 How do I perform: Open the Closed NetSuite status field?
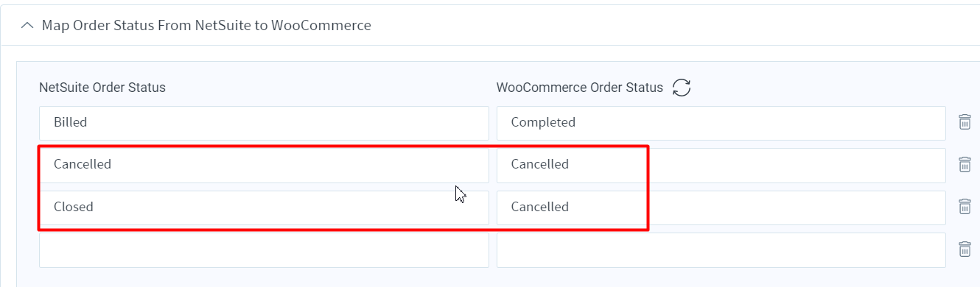(x=264, y=208)
